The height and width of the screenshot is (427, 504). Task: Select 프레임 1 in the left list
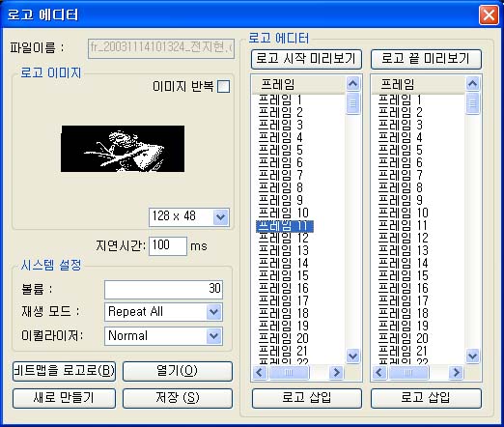coord(280,100)
